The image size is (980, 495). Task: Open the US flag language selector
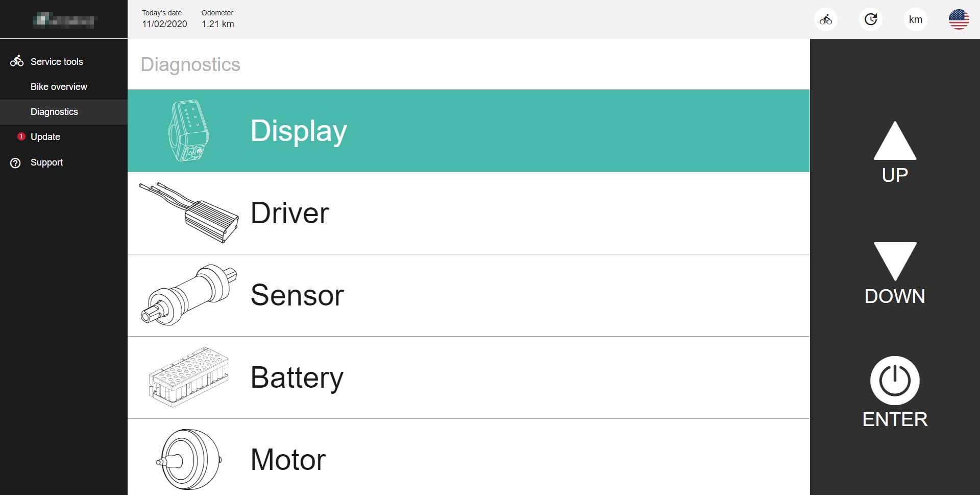pyautogui.click(x=959, y=20)
